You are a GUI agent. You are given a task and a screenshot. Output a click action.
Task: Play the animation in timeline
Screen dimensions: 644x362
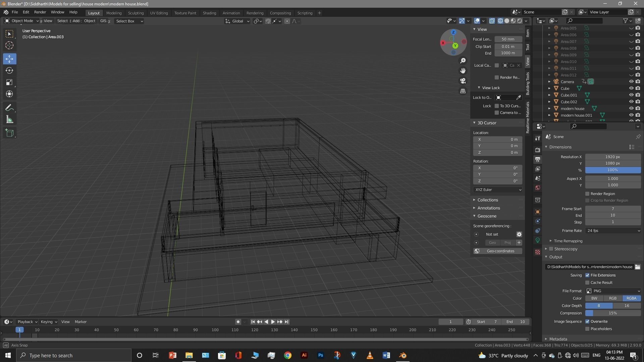pos(273,322)
